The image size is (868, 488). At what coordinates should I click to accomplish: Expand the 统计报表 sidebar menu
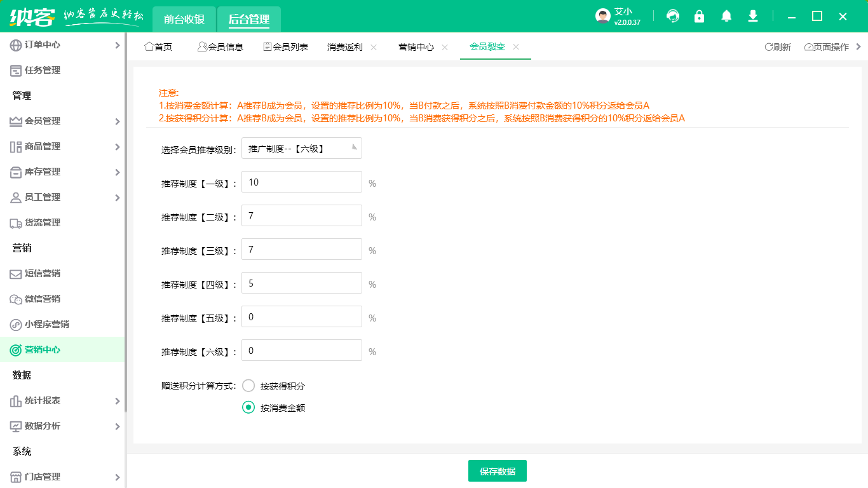coord(64,400)
